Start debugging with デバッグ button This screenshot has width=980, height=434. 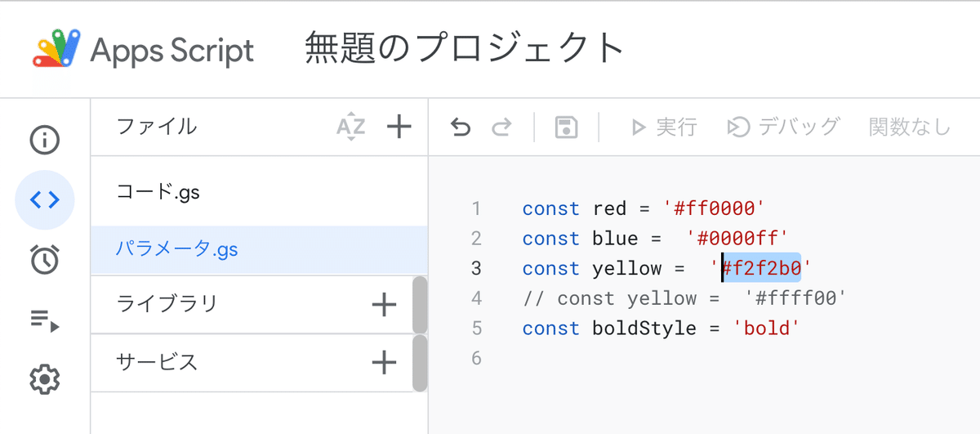pyautogui.click(x=783, y=128)
